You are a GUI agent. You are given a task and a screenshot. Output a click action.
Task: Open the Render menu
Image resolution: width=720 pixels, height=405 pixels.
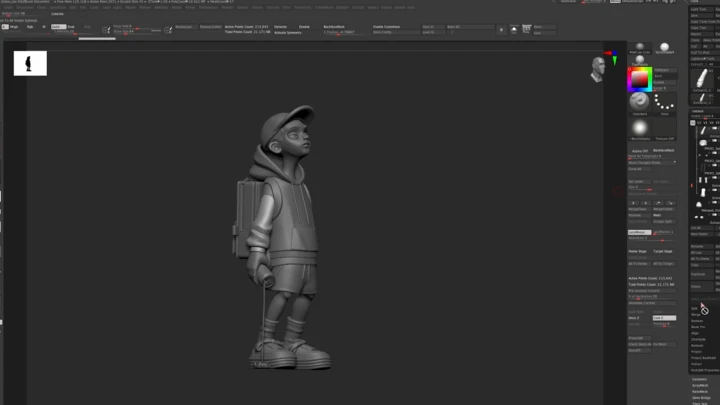(227, 7)
